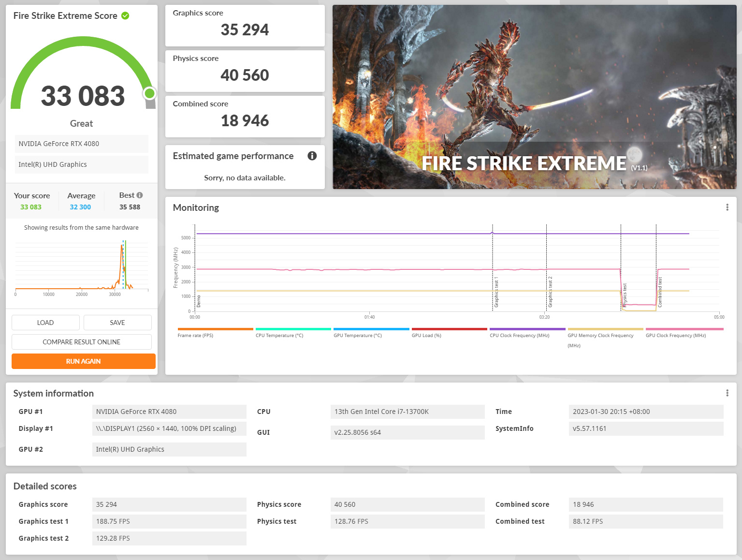Click the Combined test value 88.12 FPS

pyautogui.click(x=646, y=521)
